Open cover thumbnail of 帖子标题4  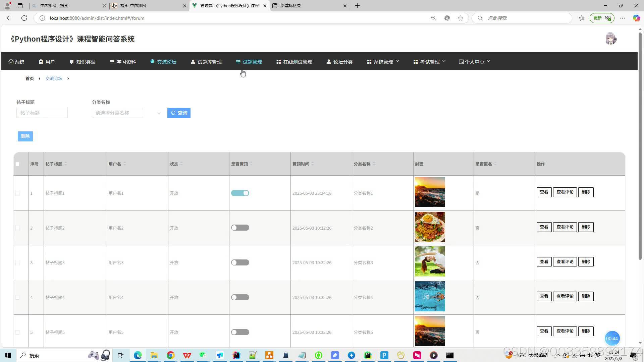click(x=430, y=296)
